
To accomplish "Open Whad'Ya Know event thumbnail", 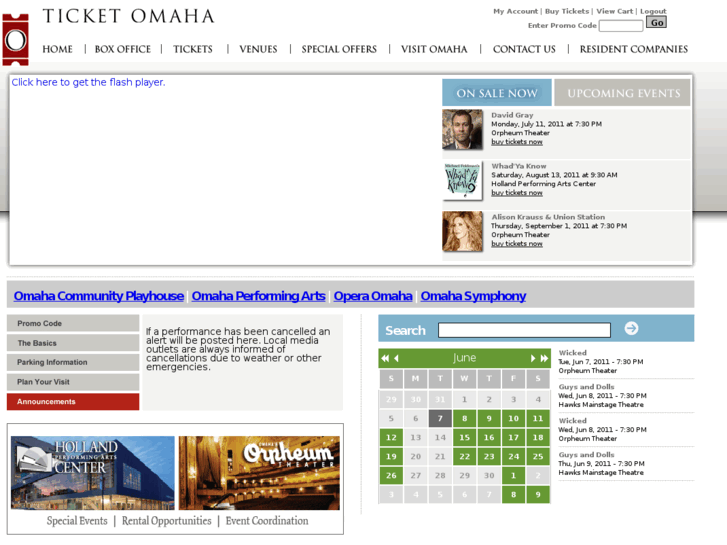I will click(x=462, y=180).
